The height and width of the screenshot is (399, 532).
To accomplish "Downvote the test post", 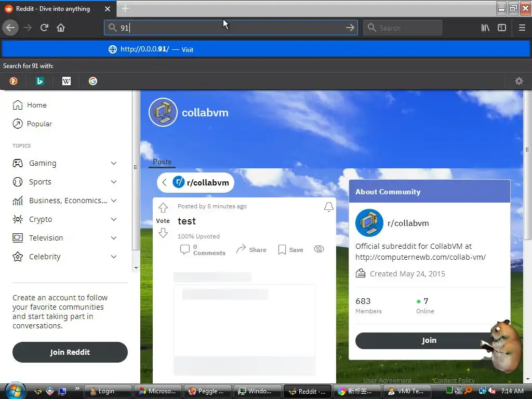I will pyautogui.click(x=163, y=233).
